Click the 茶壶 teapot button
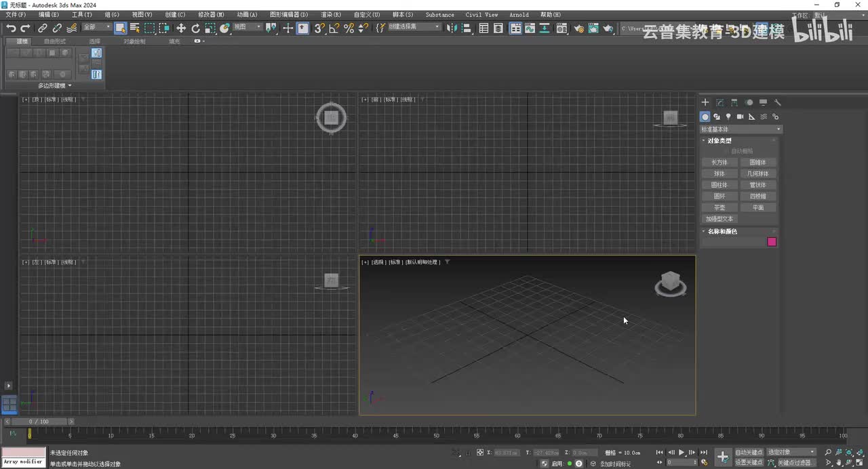This screenshot has width=868, height=469. [719, 207]
